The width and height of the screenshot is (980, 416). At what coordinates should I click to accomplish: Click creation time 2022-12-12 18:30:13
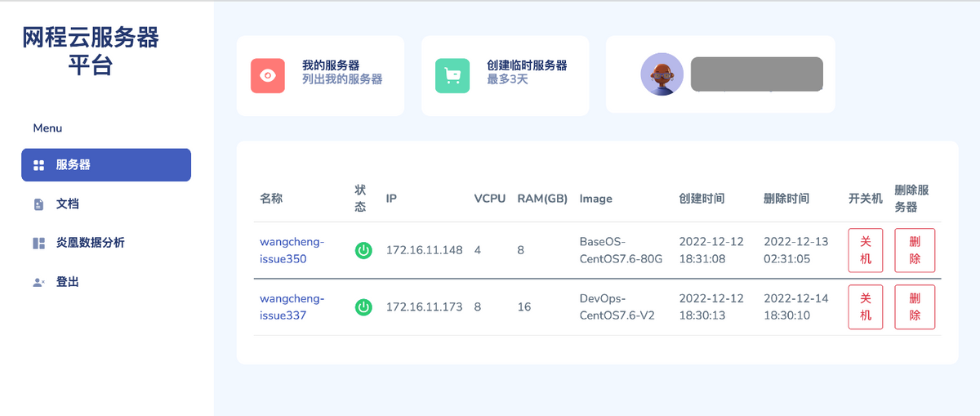(711, 306)
